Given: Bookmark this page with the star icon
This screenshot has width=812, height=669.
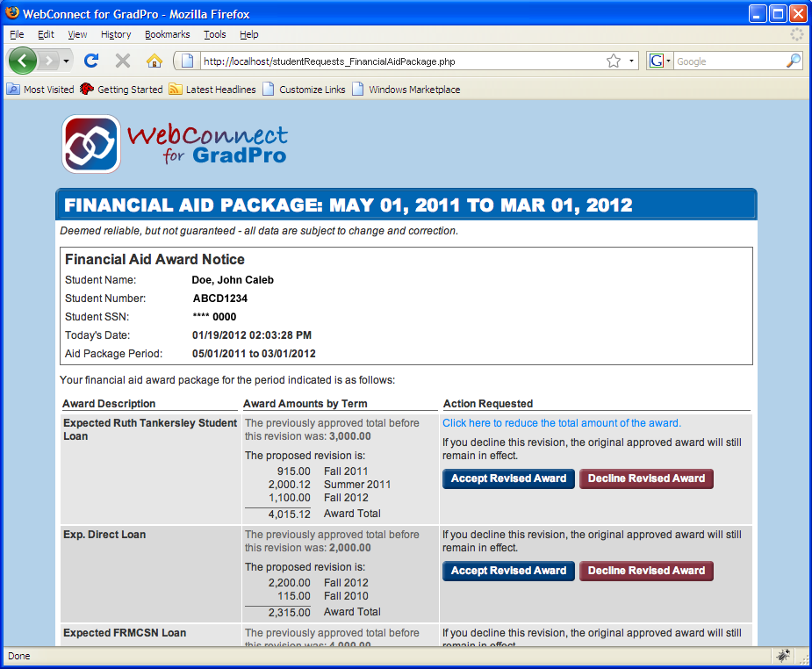Looking at the screenshot, I should pyautogui.click(x=614, y=61).
